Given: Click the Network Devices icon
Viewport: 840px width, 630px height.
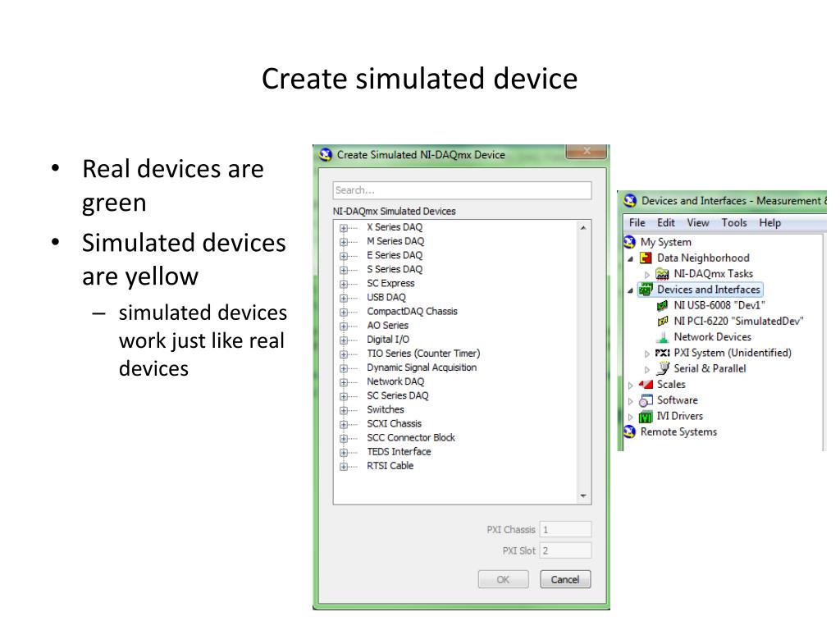Looking at the screenshot, I should 663,337.
